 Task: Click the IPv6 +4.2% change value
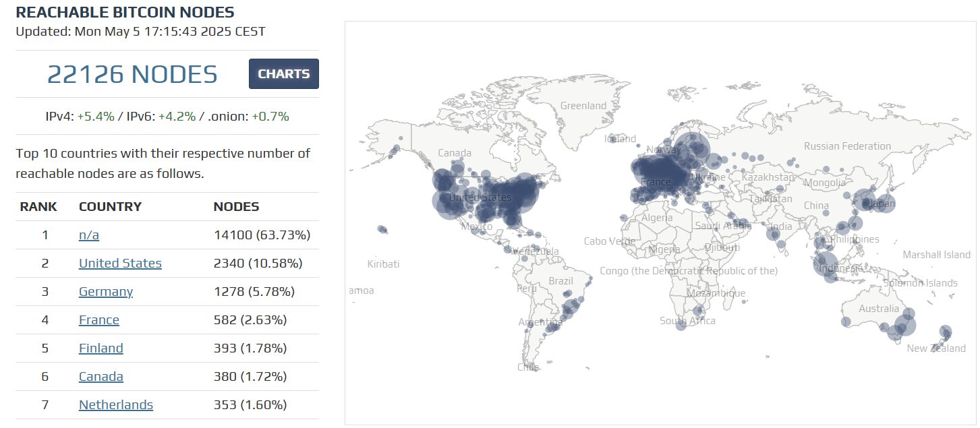click(177, 117)
